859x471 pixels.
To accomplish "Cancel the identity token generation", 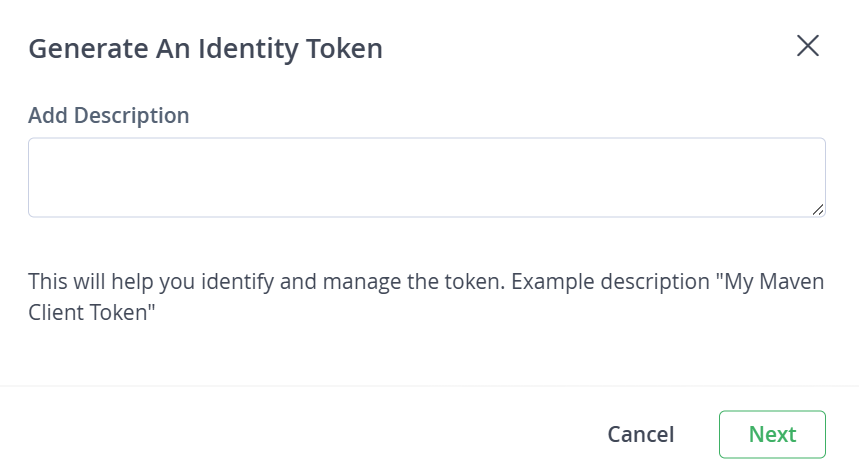I will click(x=640, y=434).
